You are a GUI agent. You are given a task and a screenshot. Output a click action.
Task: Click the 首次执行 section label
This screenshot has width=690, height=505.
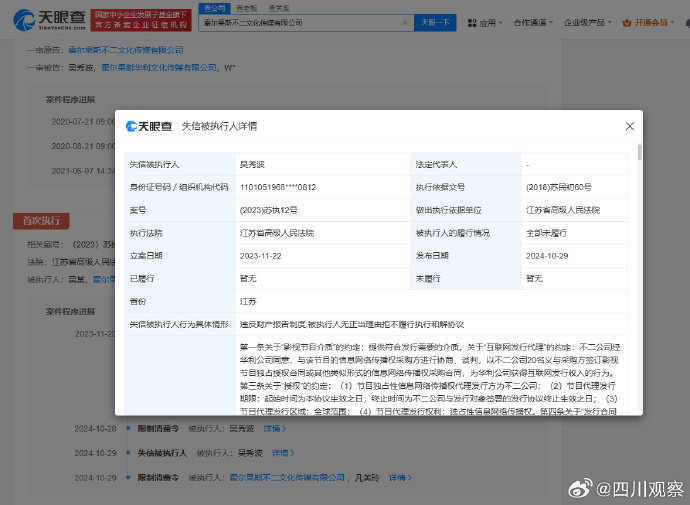tap(42, 220)
